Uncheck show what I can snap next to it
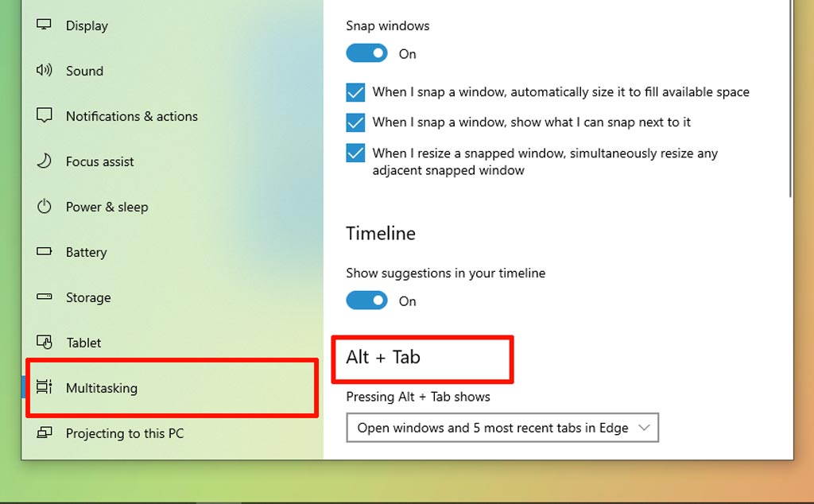The image size is (814, 504). coord(355,122)
